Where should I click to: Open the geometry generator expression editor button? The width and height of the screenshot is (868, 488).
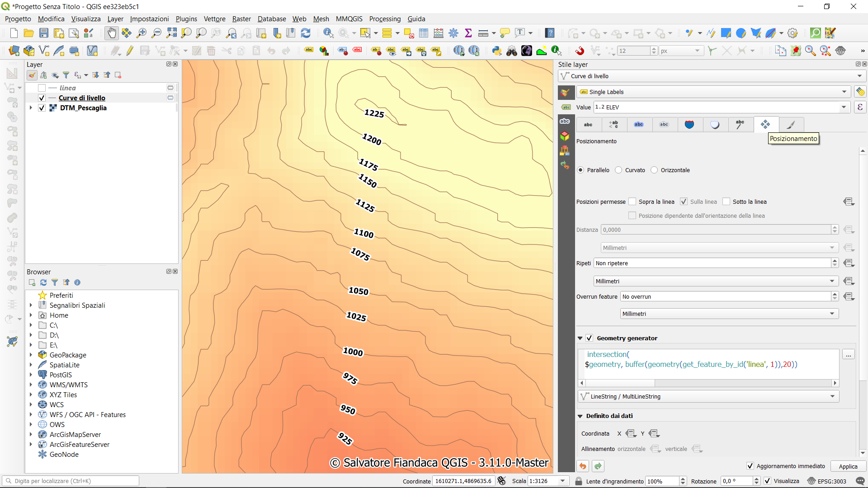click(x=848, y=355)
